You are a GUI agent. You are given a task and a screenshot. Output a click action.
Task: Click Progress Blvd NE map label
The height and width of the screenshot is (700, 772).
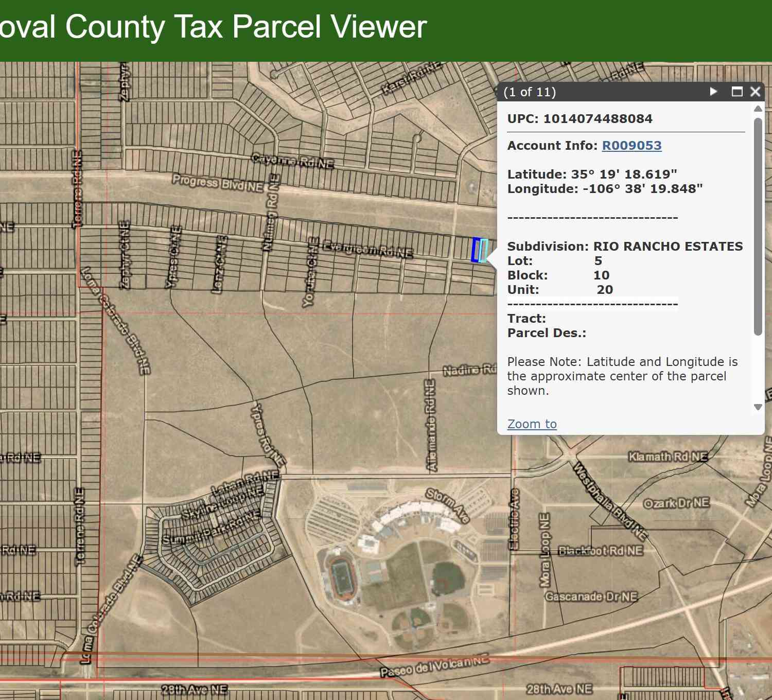[218, 184]
